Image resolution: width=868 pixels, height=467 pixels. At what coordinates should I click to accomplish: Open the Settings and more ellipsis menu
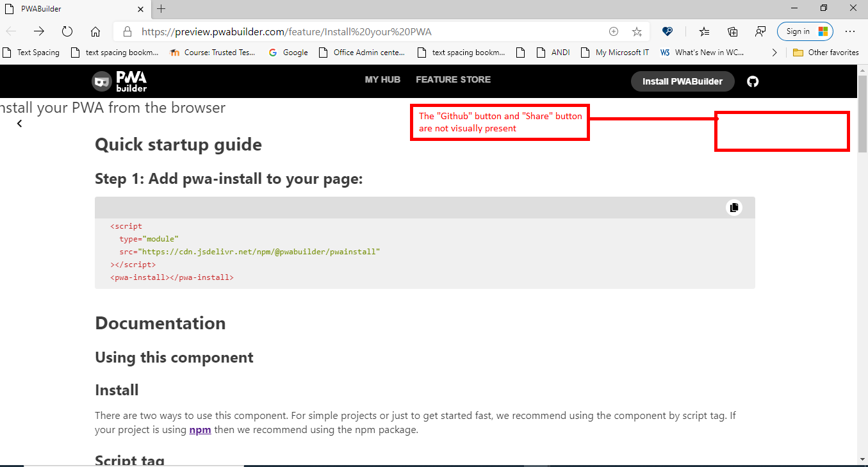click(x=850, y=31)
